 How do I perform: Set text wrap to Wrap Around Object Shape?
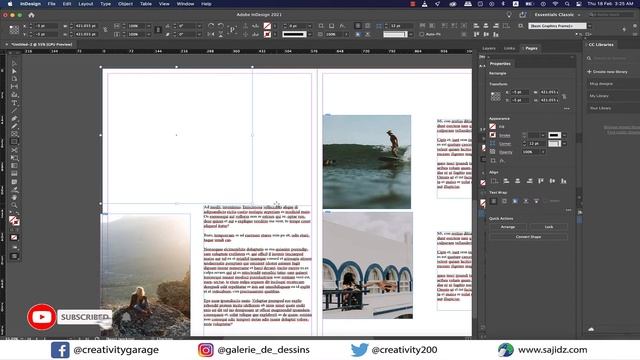[x=515, y=201]
